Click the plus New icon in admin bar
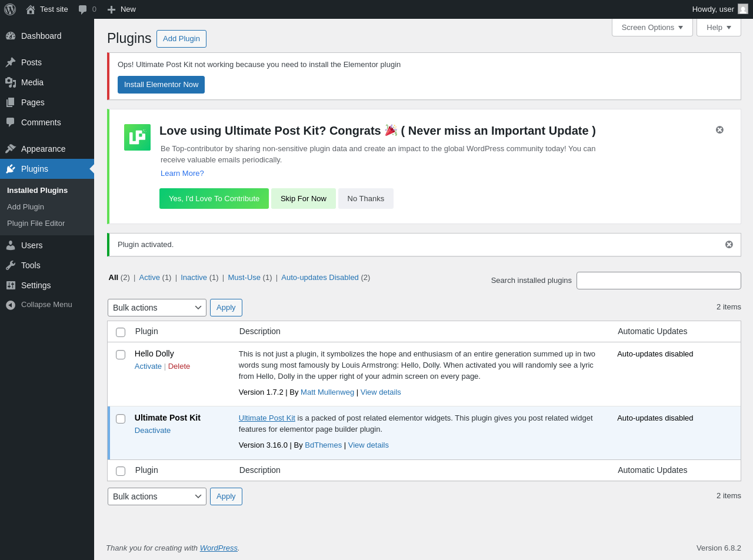753x560 pixels. pos(111,9)
